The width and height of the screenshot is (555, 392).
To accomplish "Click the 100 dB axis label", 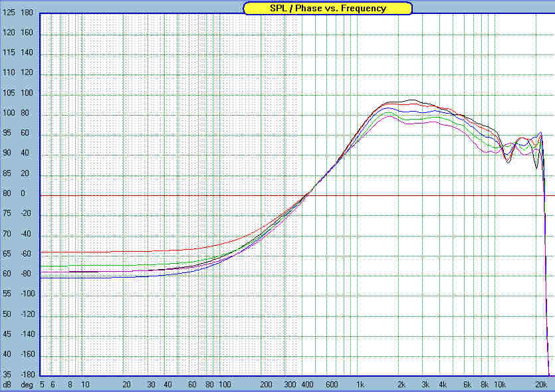I will [9, 113].
